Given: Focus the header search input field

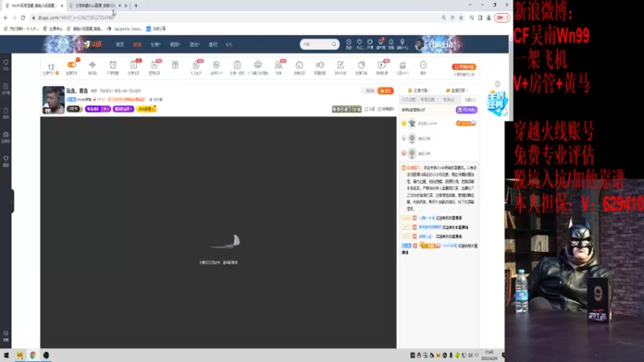Looking at the screenshot, I should click(316, 44).
